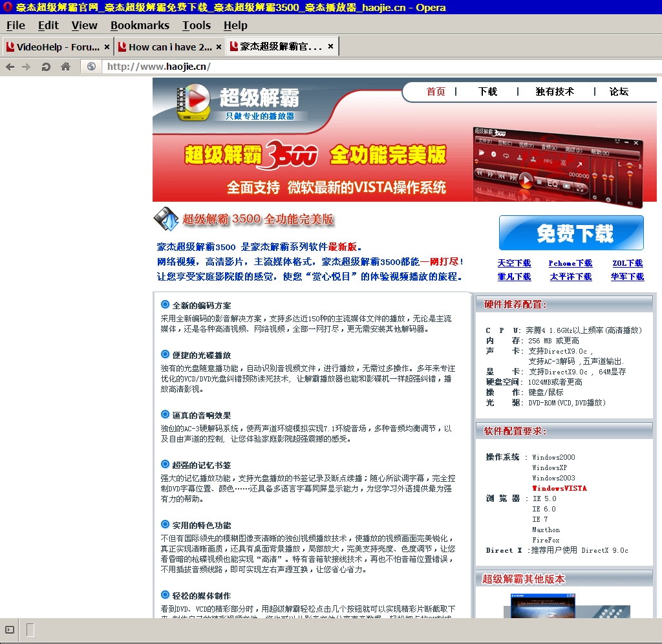Open the Help menu
The height and width of the screenshot is (644, 662).
(235, 25)
